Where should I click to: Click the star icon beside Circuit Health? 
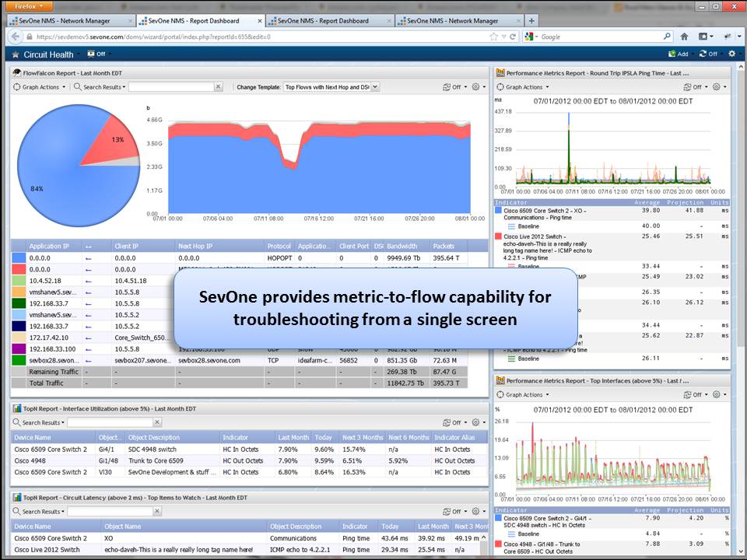[15, 54]
